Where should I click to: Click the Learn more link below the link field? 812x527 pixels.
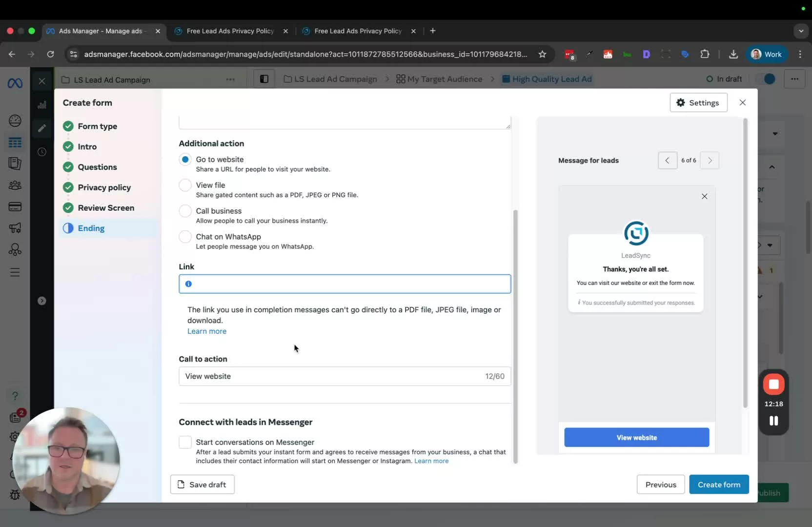[x=206, y=331]
